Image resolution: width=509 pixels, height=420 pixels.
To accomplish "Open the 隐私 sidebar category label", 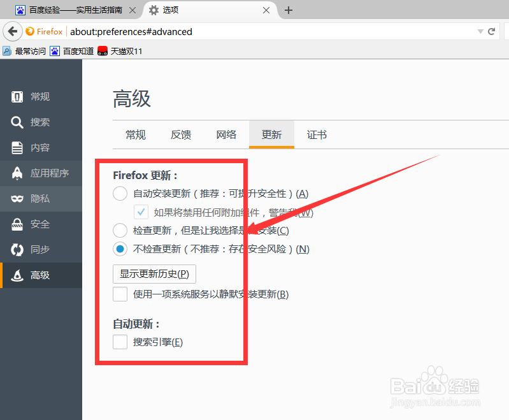I will 40,198.
